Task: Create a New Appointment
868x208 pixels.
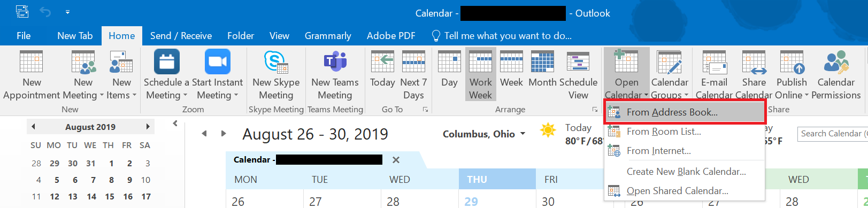Action: pos(32,75)
